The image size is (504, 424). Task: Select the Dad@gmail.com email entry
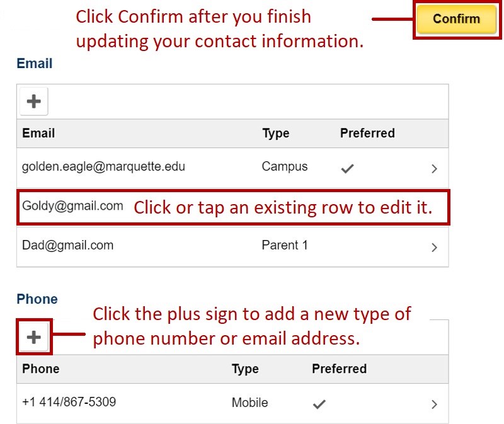point(67,246)
